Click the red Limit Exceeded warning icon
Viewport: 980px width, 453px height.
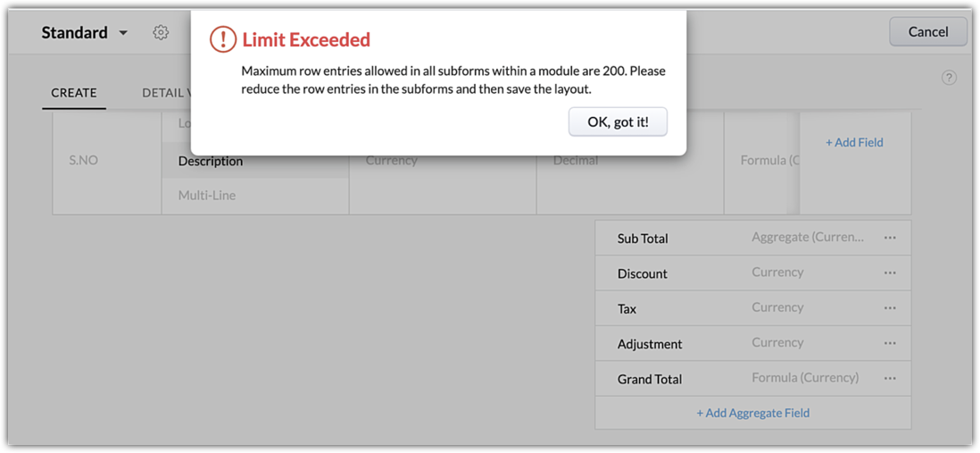(222, 39)
